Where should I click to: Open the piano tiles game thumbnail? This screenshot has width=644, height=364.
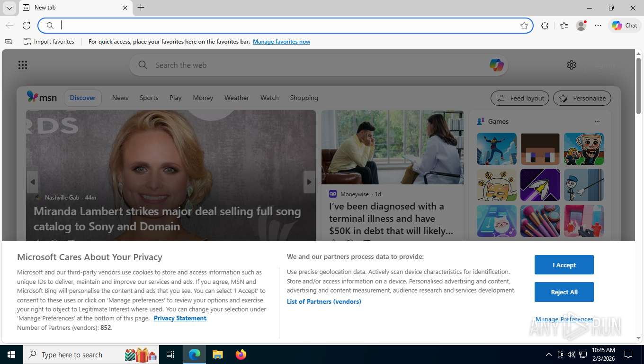tap(497, 221)
